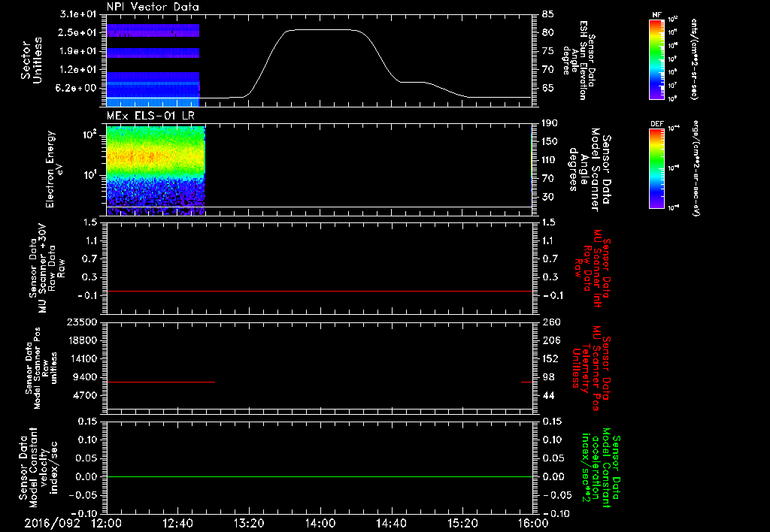Click the '2.5e+01' sector tick label

[x=77, y=32]
